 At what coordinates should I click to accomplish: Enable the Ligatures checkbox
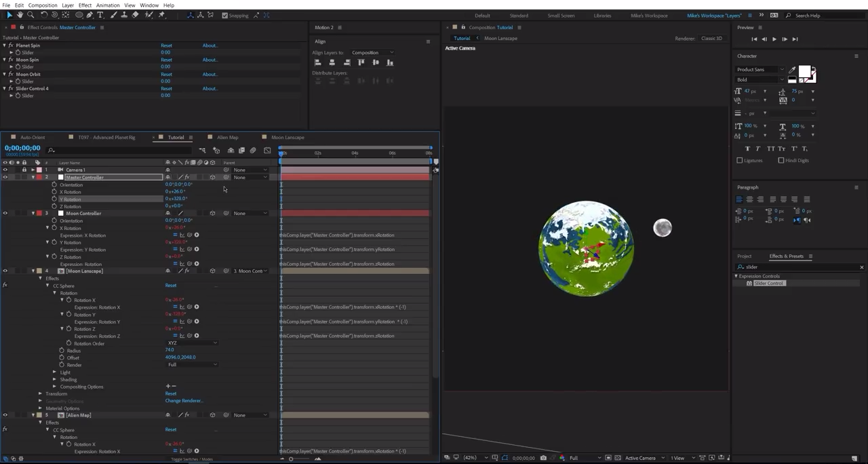(740, 161)
